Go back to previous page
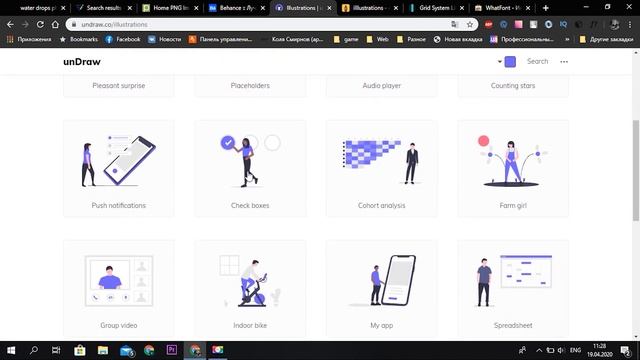This screenshot has height=360, width=640. (x=10, y=24)
